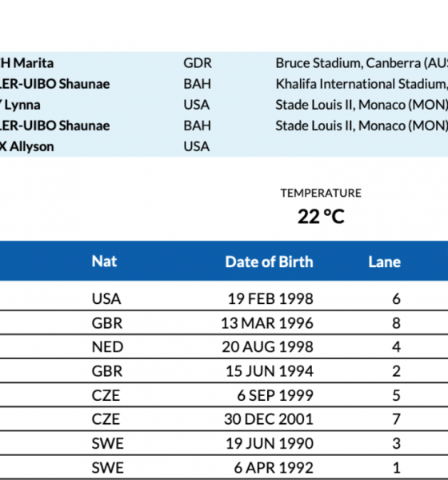Click the 6 APR 1992 date cell
Image resolution: width=448 pixels, height=480 pixels.
274,467
